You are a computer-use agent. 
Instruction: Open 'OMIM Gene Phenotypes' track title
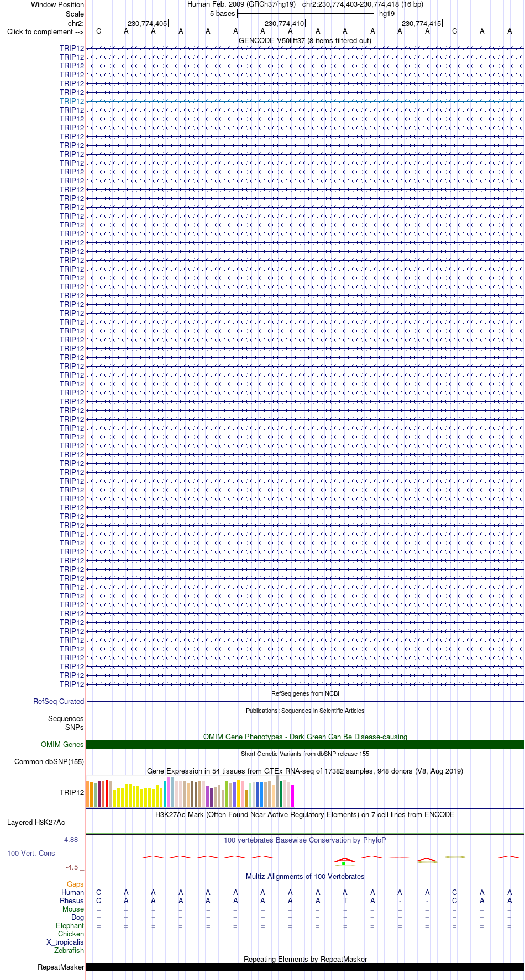(x=305, y=737)
